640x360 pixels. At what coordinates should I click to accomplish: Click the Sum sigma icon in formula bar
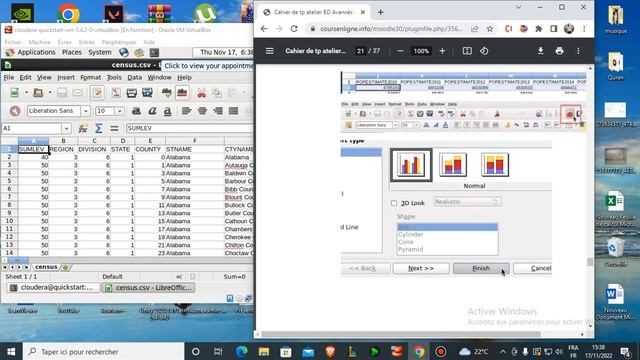click(x=98, y=128)
